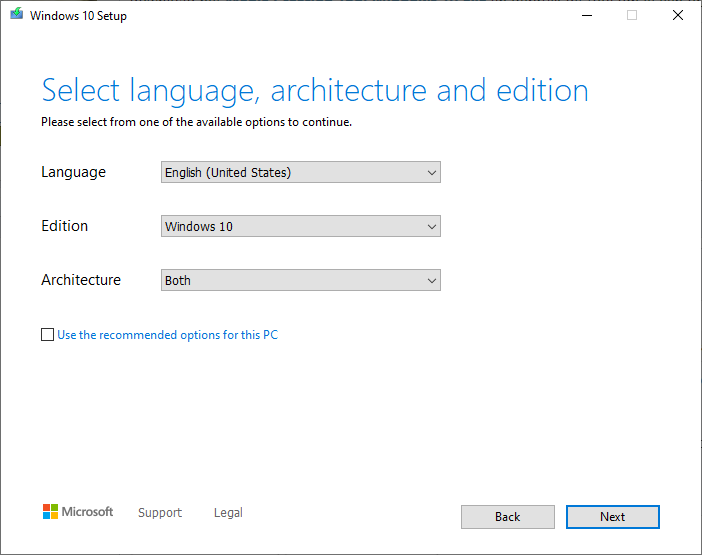Enable Use the recommended options checkbox
Image resolution: width=702 pixels, height=555 pixels.
[47, 335]
